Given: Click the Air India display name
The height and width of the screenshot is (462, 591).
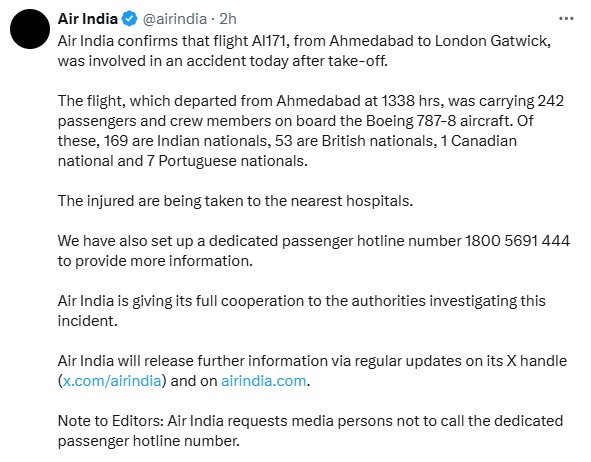Looking at the screenshot, I should pos(87,18).
